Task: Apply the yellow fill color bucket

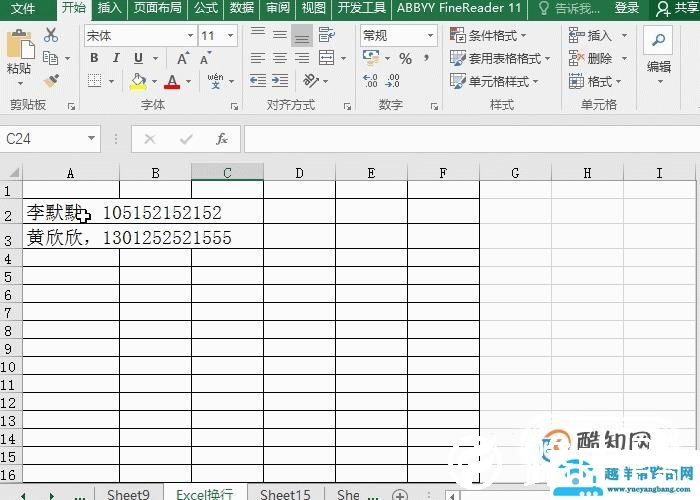Action: click(x=138, y=81)
